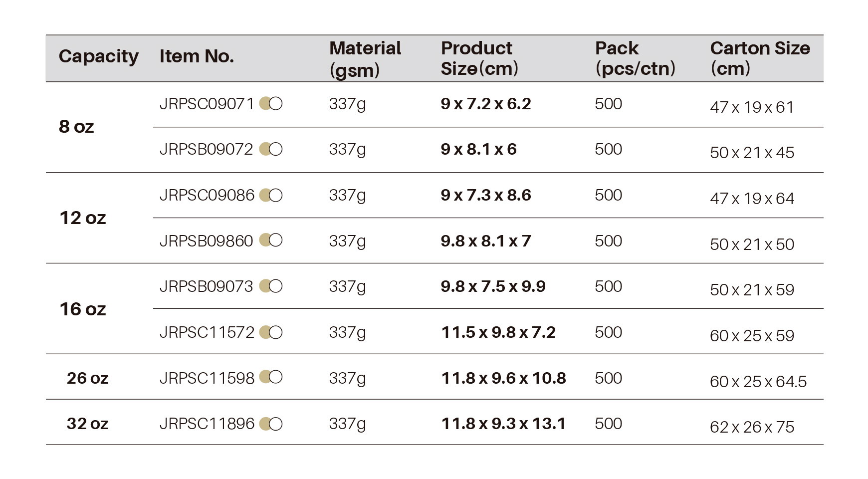Click item number JRPSC11896
The width and height of the screenshot is (868, 479).
click(x=207, y=424)
